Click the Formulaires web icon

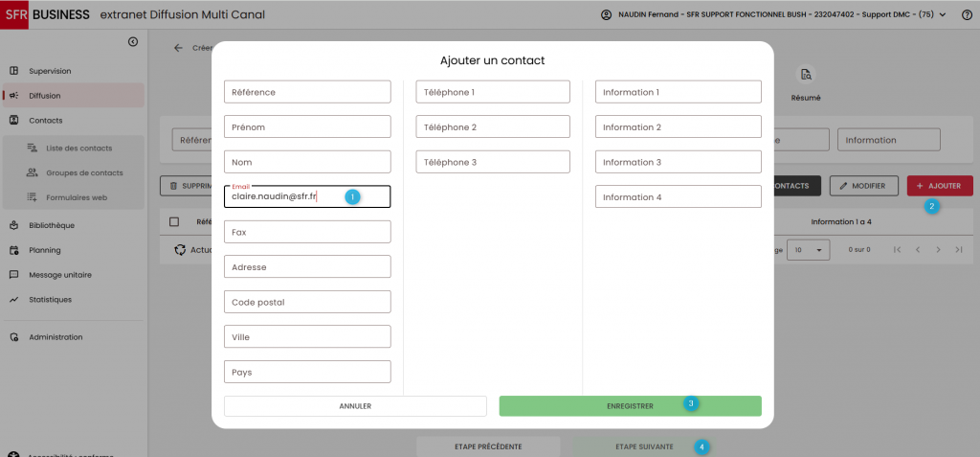32,197
